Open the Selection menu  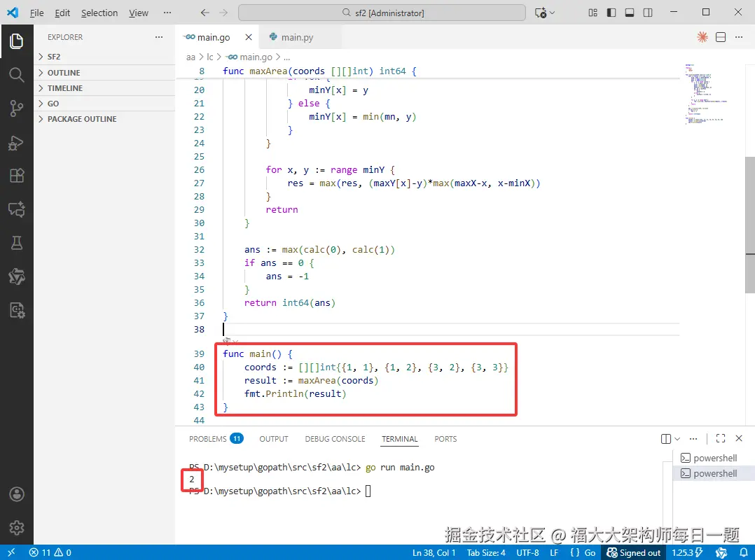click(99, 13)
